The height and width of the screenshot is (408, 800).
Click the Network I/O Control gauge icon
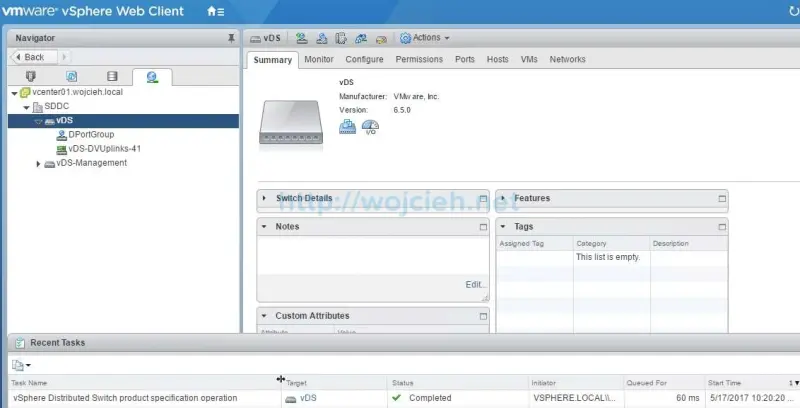click(370, 127)
